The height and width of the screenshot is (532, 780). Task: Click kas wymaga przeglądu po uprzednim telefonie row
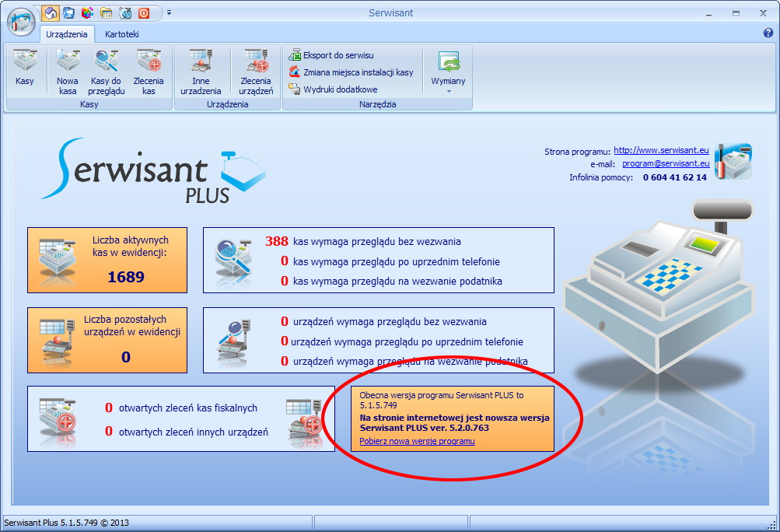click(x=390, y=261)
